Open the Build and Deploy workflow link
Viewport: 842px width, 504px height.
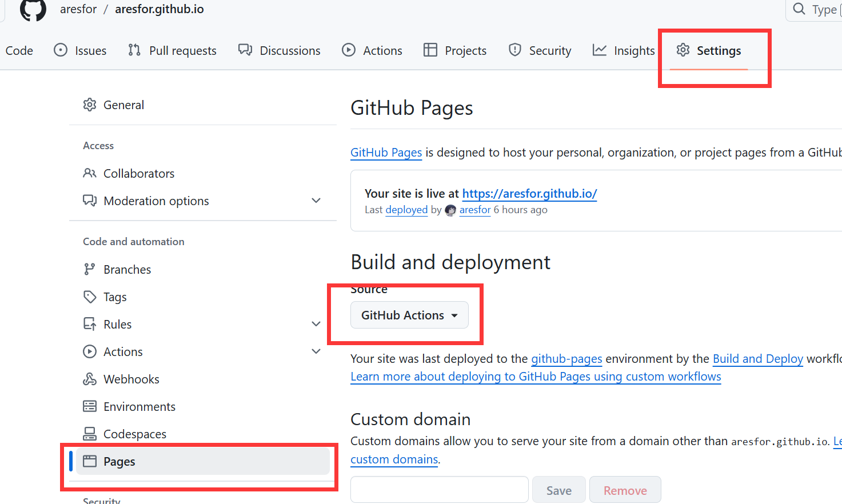click(x=757, y=359)
